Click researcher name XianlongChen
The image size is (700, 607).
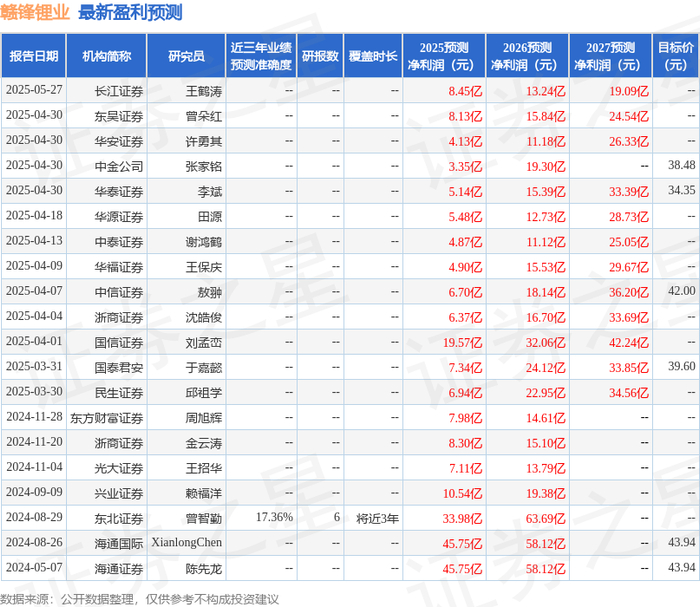187,542
